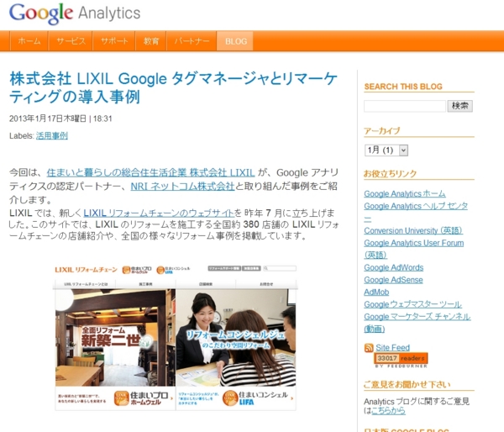504x432 pixels.
Task: Click inside the blog search field
Action: 405,106
